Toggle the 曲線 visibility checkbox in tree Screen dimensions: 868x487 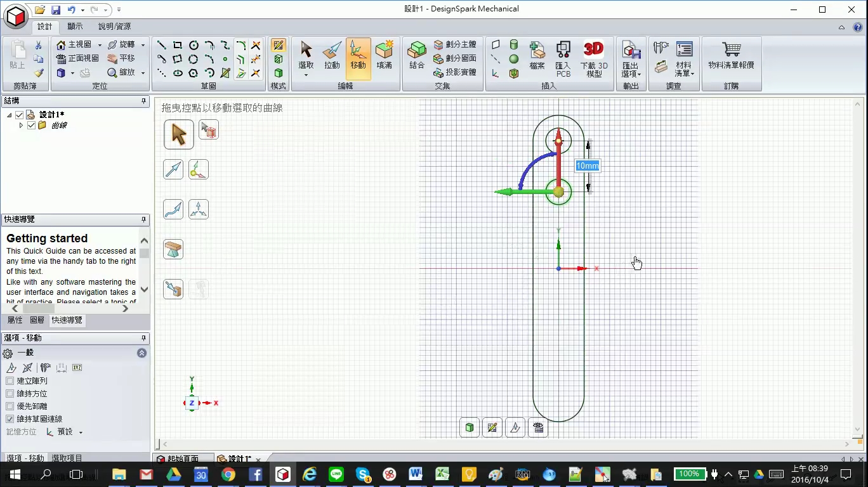(31, 126)
